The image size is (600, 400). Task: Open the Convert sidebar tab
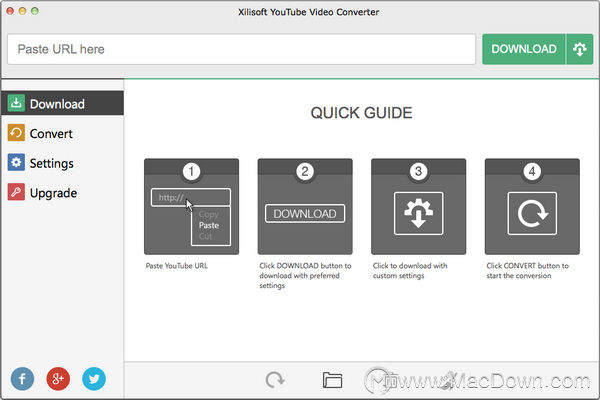click(62, 133)
